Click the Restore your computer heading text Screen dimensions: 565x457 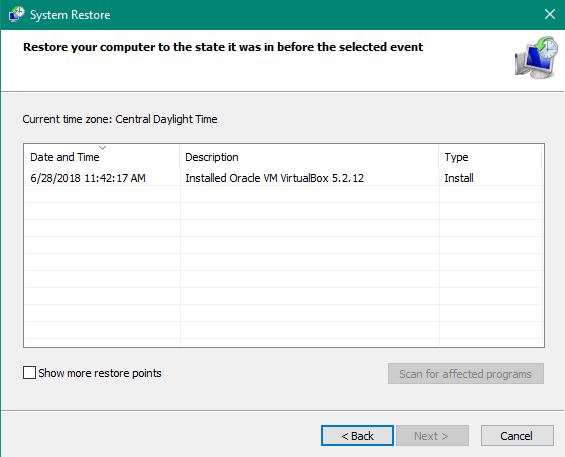[x=223, y=47]
